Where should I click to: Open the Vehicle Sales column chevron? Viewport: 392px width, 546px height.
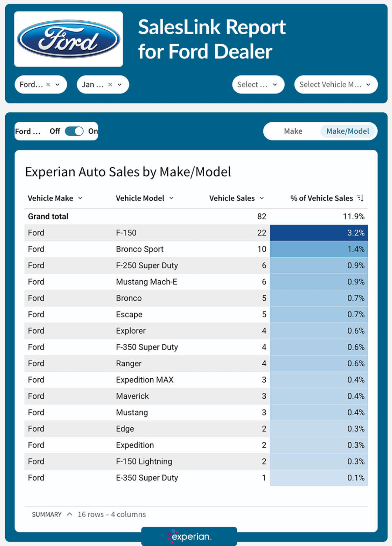(262, 198)
